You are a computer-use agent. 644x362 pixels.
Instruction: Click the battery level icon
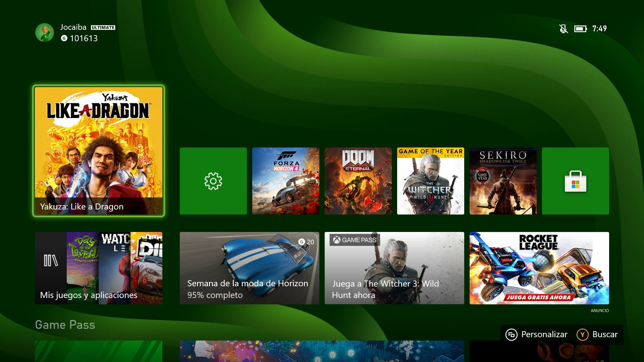580,29
